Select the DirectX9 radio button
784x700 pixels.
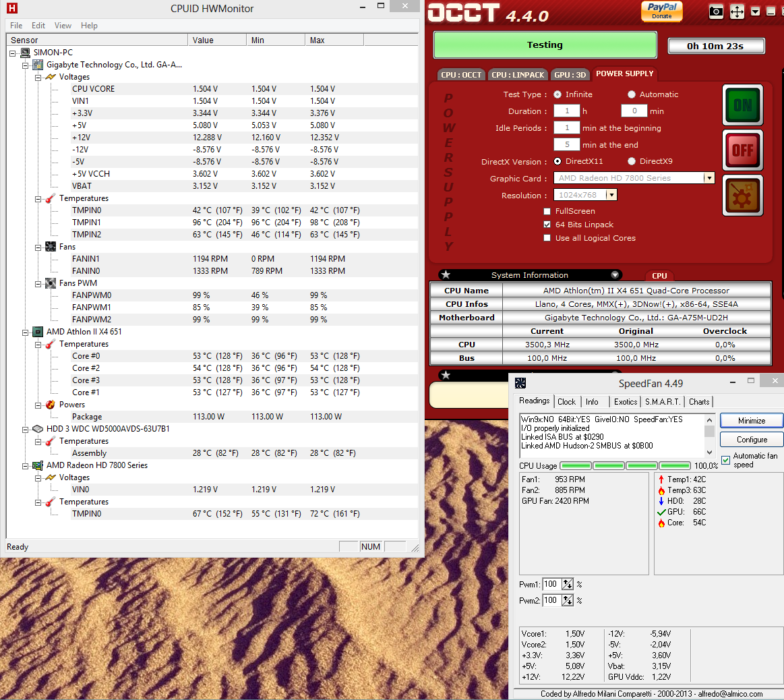coord(632,161)
